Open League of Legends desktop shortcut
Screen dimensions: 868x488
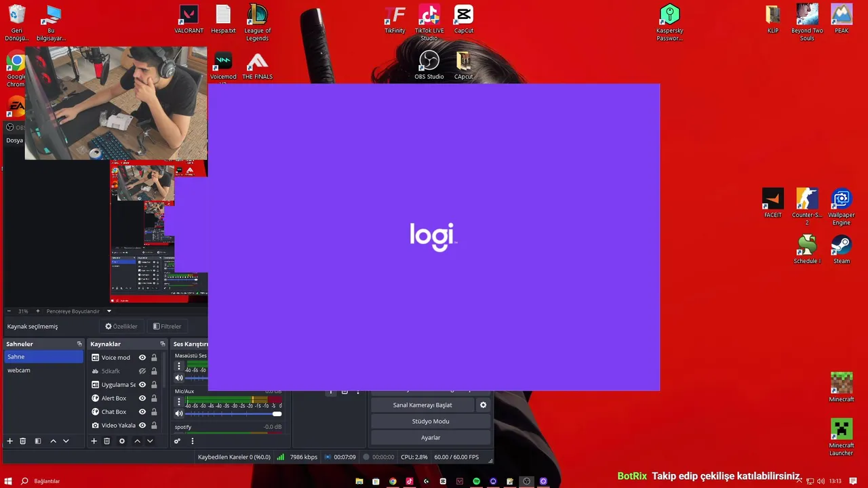[258, 22]
